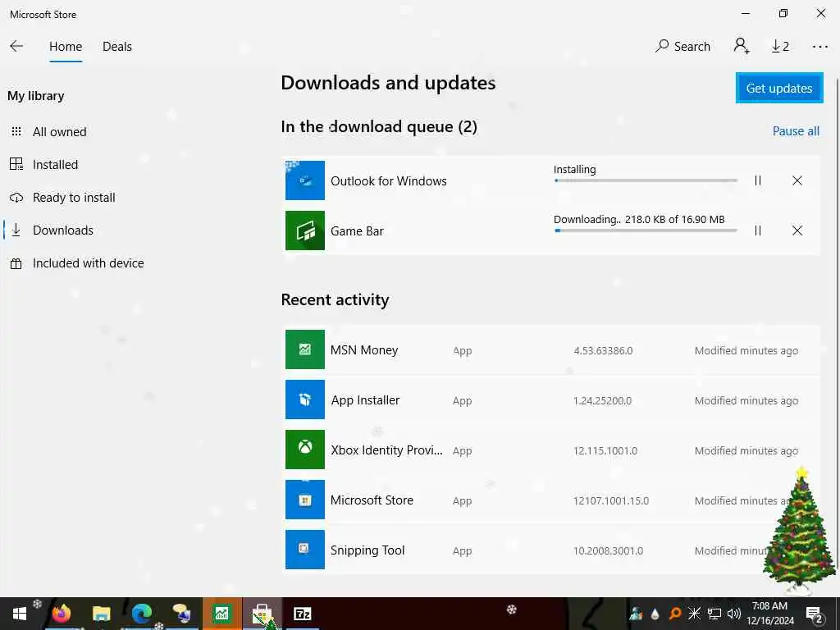
Task: Click the orange magnifier tray icon
Action: tap(675, 614)
